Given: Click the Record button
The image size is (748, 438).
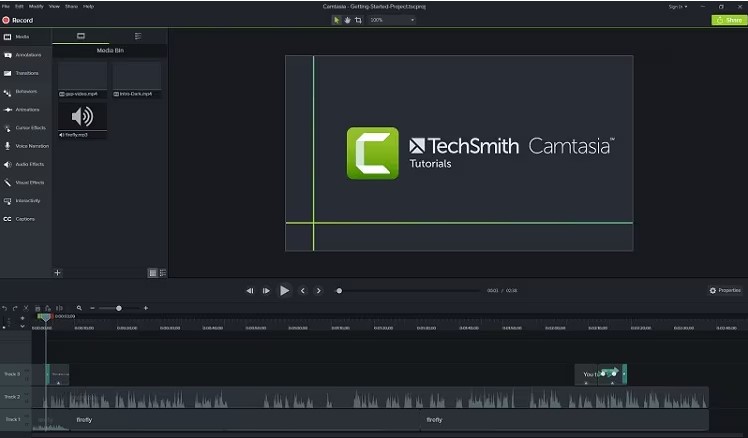Looking at the screenshot, I should click(x=18, y=20).
